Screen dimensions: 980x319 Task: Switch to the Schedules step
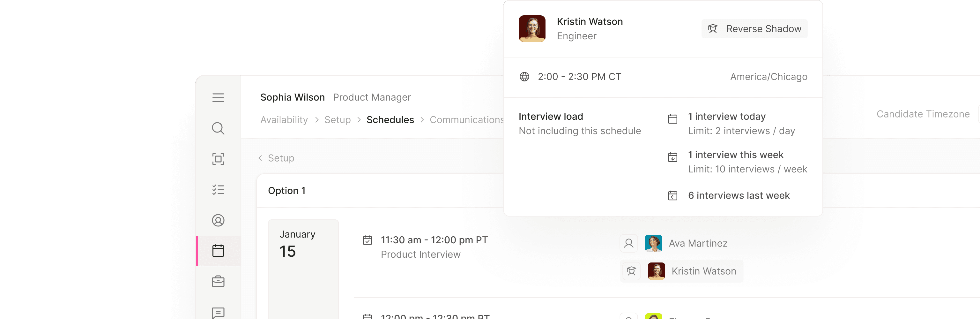pos(390,120)
